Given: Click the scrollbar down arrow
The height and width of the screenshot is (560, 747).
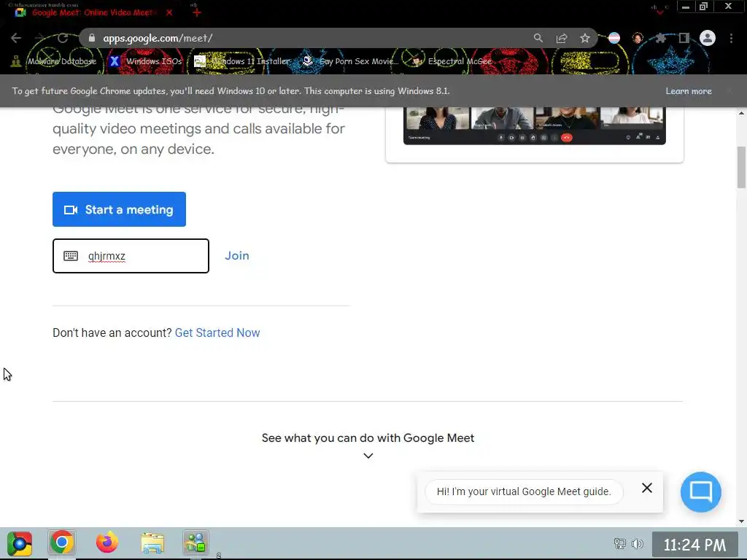Looking at the screenshot, I should (741, 521).
